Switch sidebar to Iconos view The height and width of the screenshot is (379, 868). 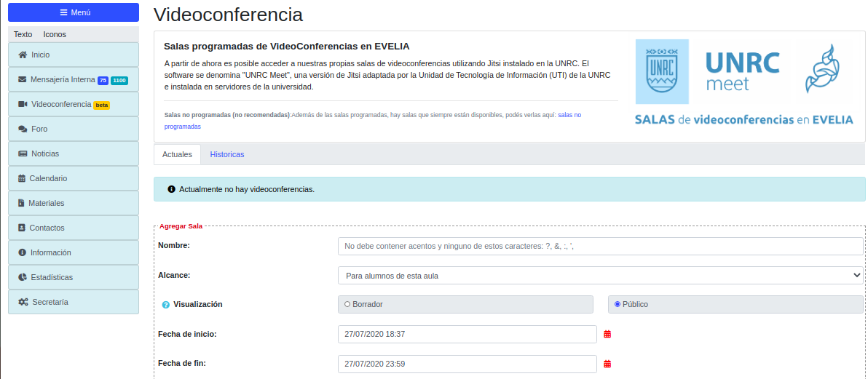pos(55,34)
